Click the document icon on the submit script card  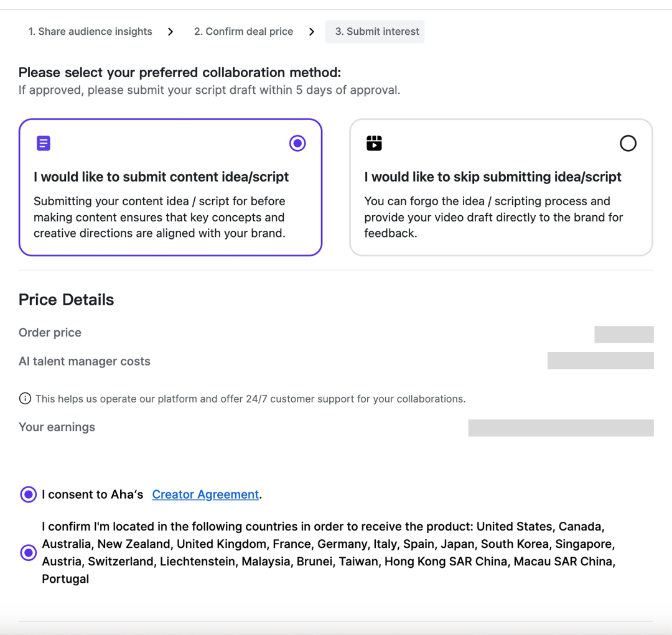pos(44,144)
